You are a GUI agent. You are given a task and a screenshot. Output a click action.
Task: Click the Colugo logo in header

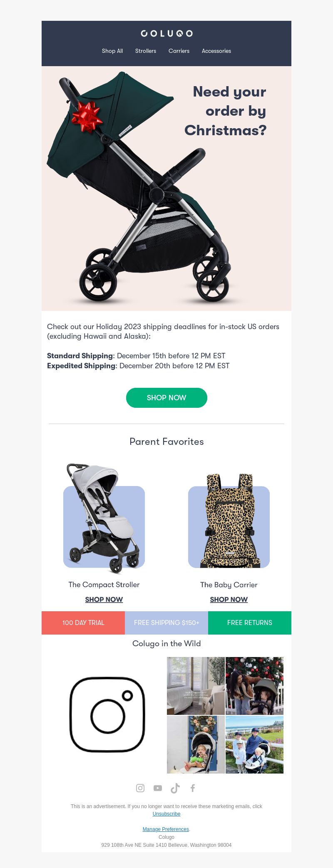tap(166, 33)
